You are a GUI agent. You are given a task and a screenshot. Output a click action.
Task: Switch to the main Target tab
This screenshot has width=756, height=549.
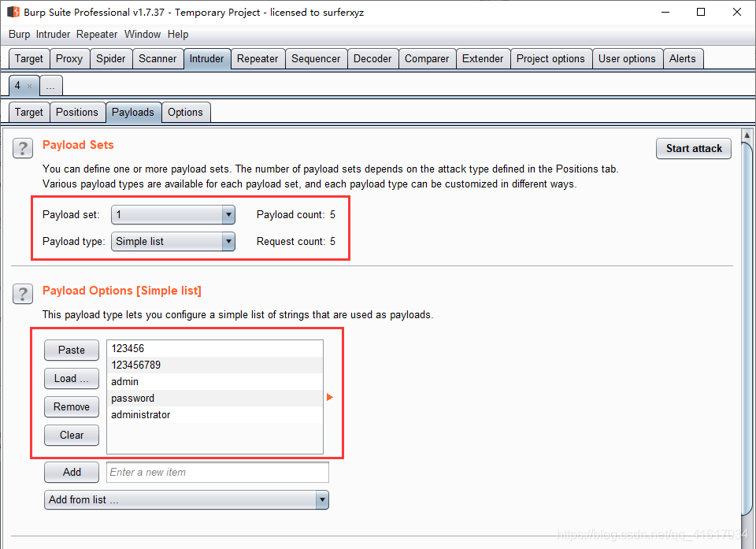29,59
